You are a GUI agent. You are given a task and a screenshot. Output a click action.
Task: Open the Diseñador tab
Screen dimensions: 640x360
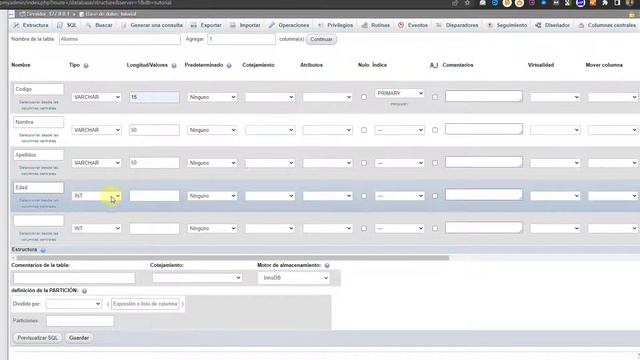tap(553, 25)
